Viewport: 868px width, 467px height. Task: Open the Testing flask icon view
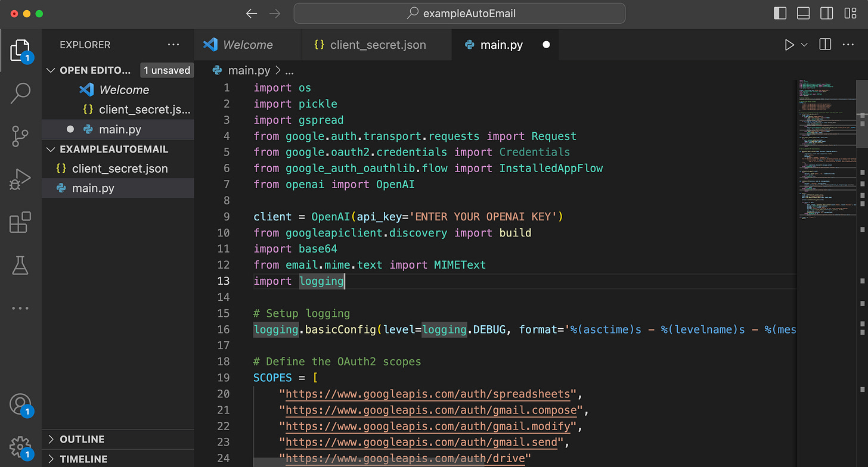[x=20, y=265]
